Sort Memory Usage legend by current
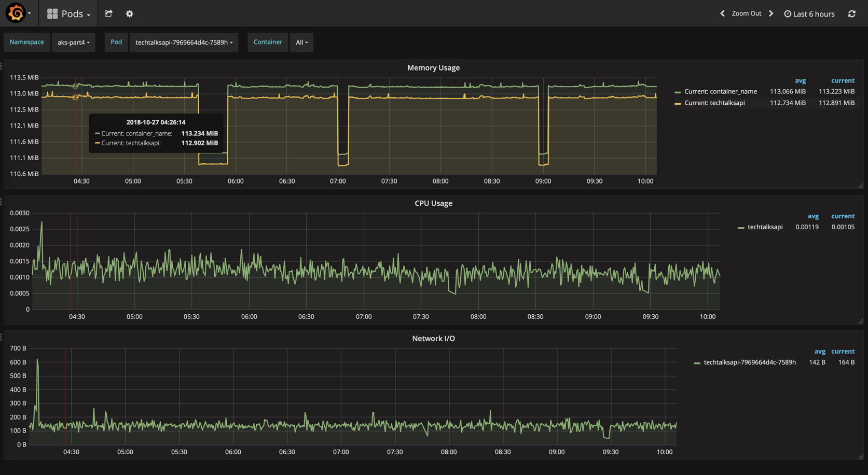This screenshot has width=868, height=475. pos(843,80)
